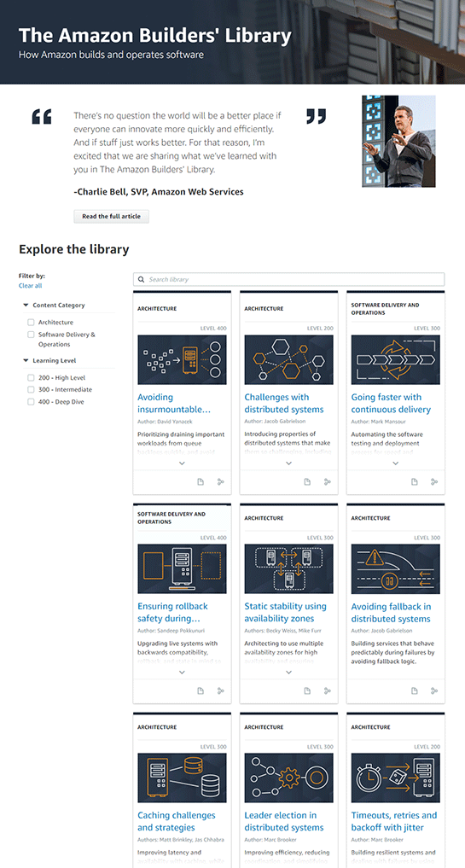Viewport: 465px width, 868px height.
Task: Click Static stability availability zones illustration
Action: 288,568
